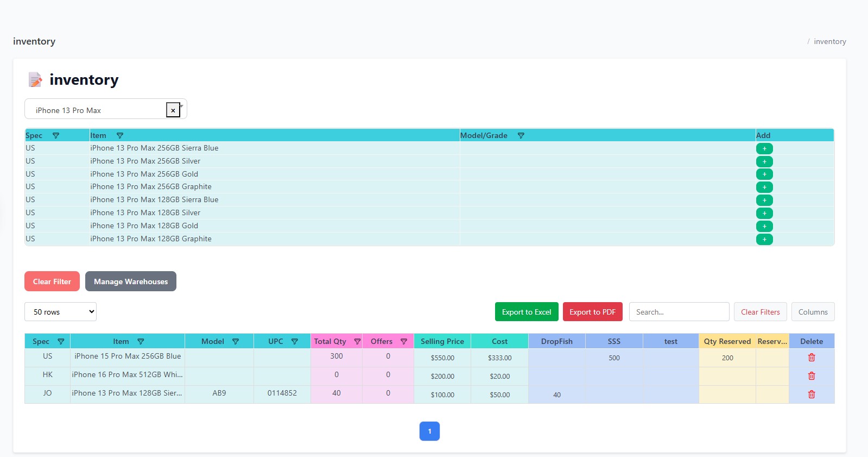This screenshot has height=457, width=868.
Task: Click the inventory page document icon
Action: 35,80
